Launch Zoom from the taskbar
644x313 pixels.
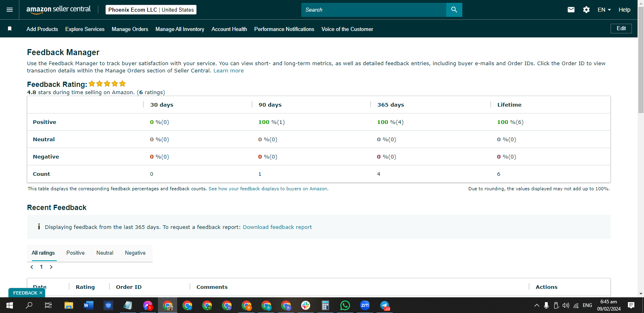coord(365,305)
